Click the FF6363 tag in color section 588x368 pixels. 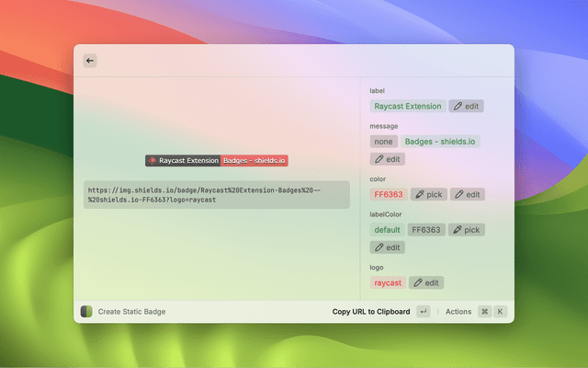click(x=388, y=195)
